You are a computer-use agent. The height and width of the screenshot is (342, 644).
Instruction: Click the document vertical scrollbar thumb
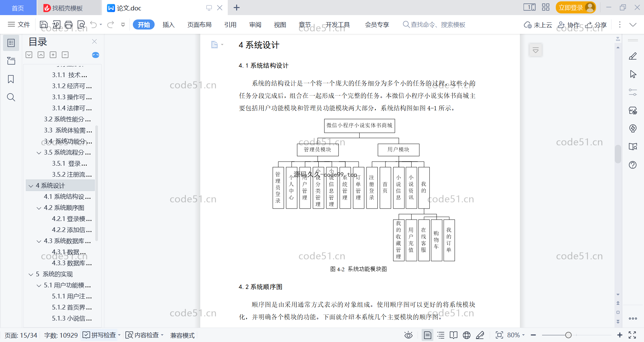618,154
